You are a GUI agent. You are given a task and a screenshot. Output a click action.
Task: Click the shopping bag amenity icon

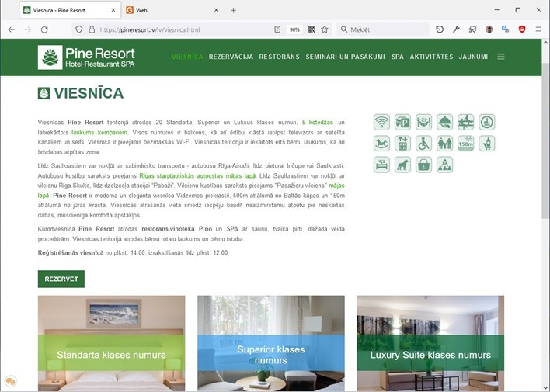pos(423,165)
